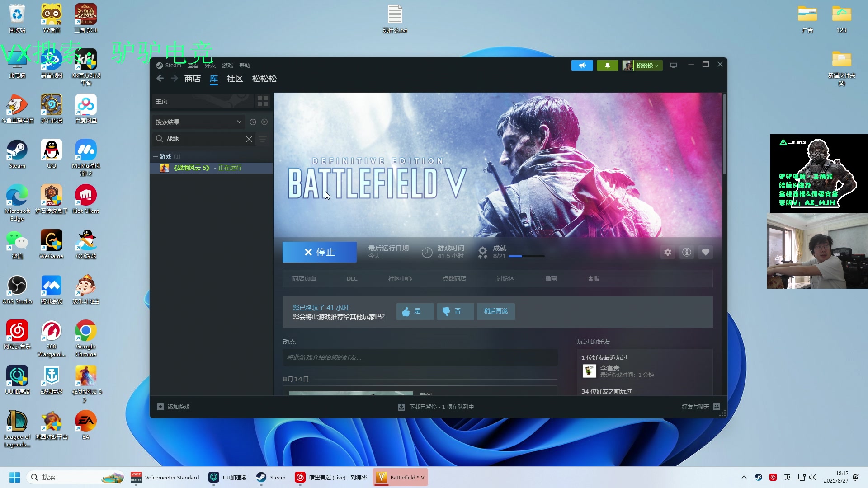
Task: Open the 游戏 menu
Action: point(227,66)
